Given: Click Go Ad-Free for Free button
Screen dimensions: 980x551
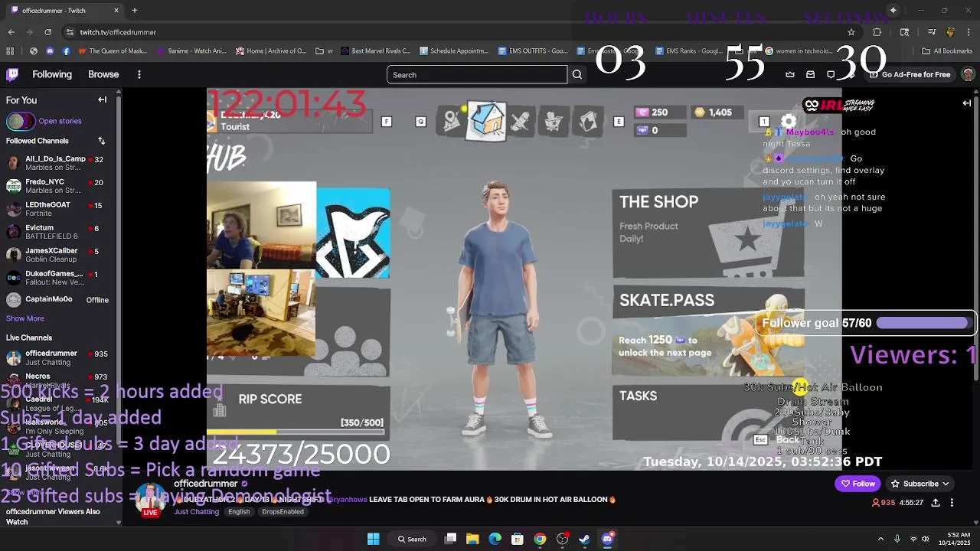Looking at the screenshot, I should pos(909,74).
